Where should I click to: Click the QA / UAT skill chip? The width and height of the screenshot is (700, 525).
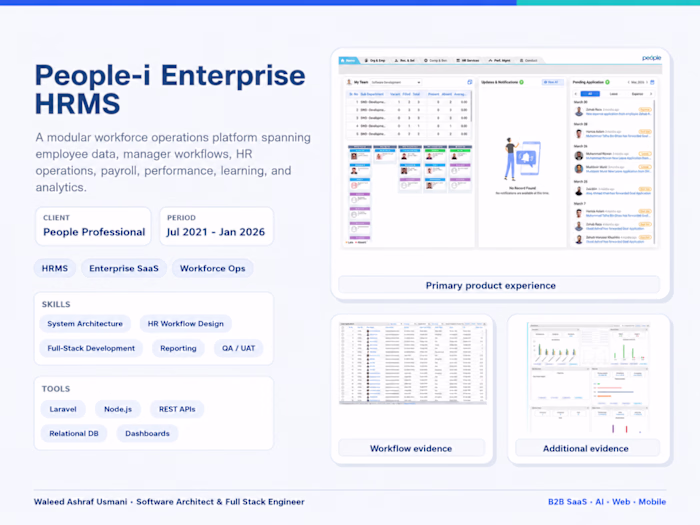click(238, 348)
